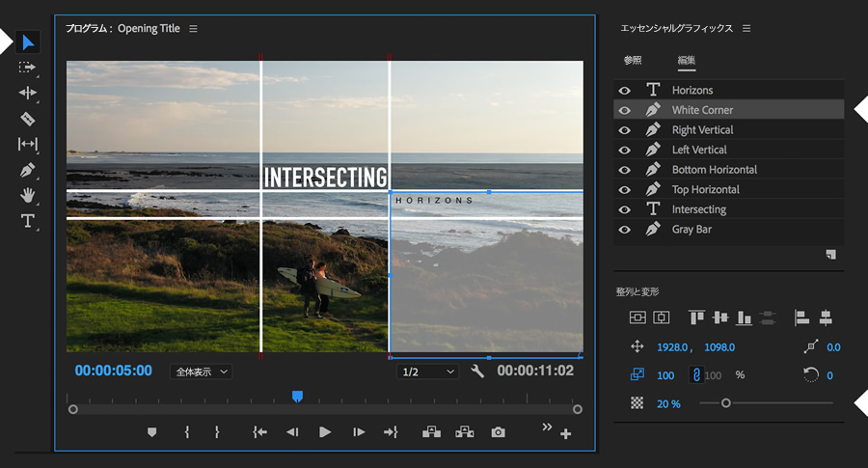Screen dimensions: 868x468
Task: Select the Type tool in toolbar
Action: click(x=27, y=222)
